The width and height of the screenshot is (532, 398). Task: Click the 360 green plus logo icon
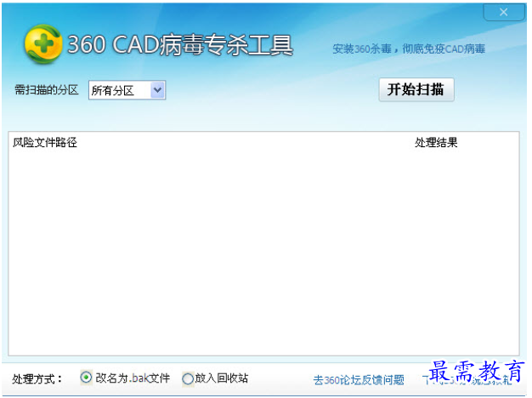pos(43,44)
